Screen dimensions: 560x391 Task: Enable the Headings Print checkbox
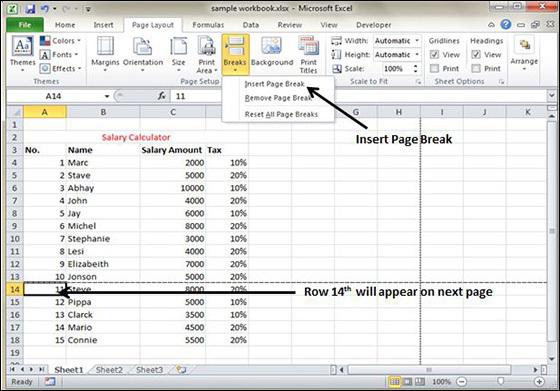coord(476,68)
